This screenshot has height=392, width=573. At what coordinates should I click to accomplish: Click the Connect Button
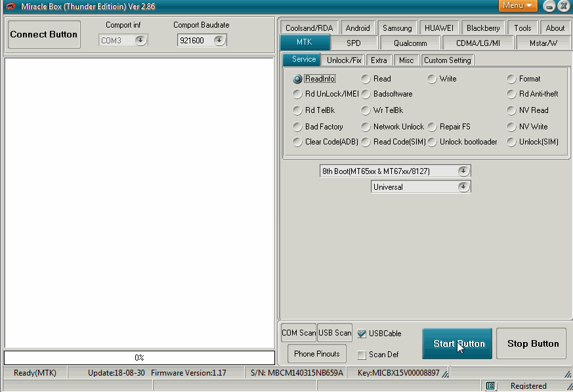point(44,34)
